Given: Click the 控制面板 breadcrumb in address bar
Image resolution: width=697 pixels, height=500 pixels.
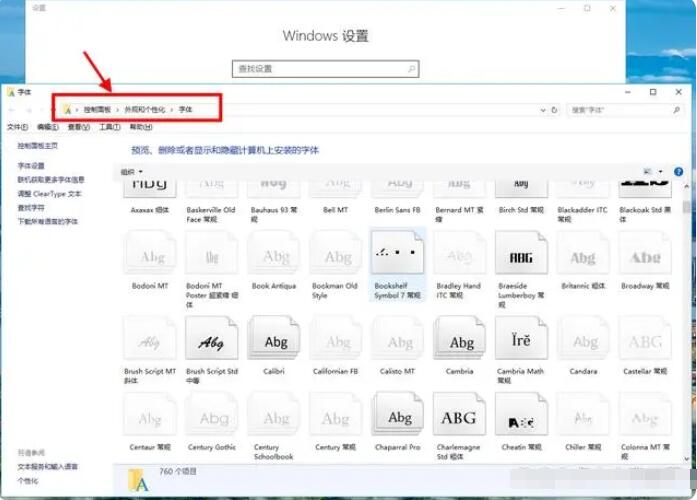Looking at the screenshot, I should tap(97, 109).
